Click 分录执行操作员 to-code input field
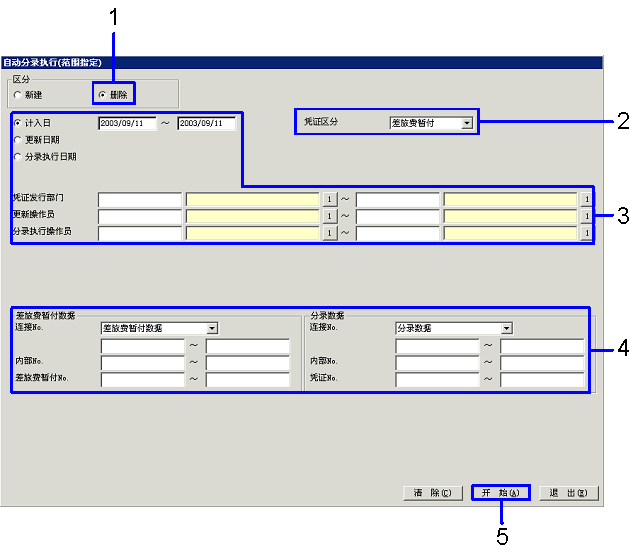This screenshot has height=552, width=630. point(398,233)
